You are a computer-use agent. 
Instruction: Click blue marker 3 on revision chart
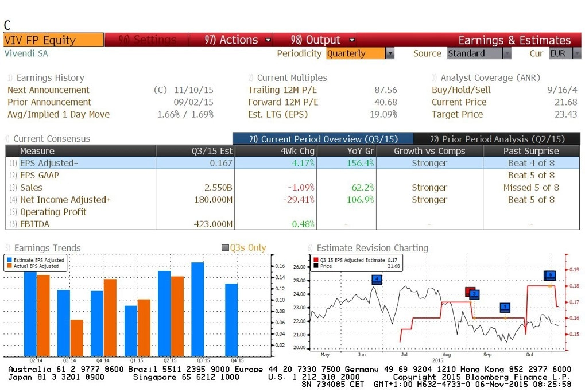pos(474,294)
